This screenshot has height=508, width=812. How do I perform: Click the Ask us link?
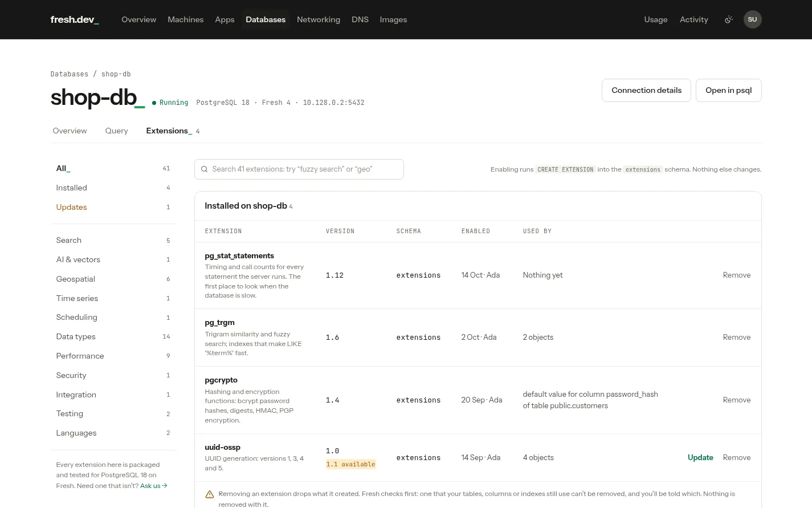(x=154, y=486)
